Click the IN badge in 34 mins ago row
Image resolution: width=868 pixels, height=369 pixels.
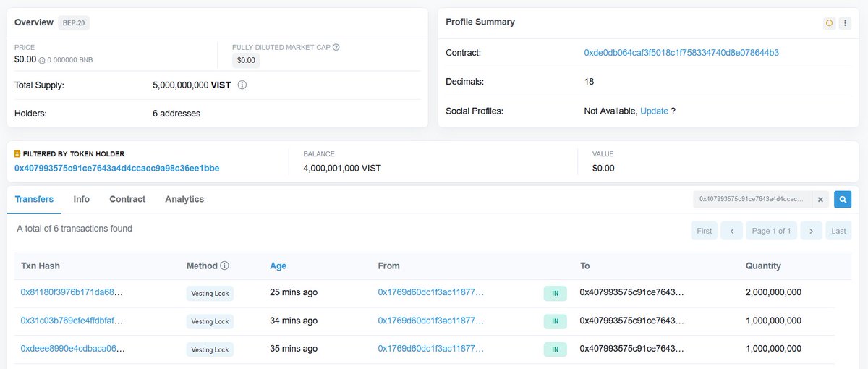(x=555, y=321)
